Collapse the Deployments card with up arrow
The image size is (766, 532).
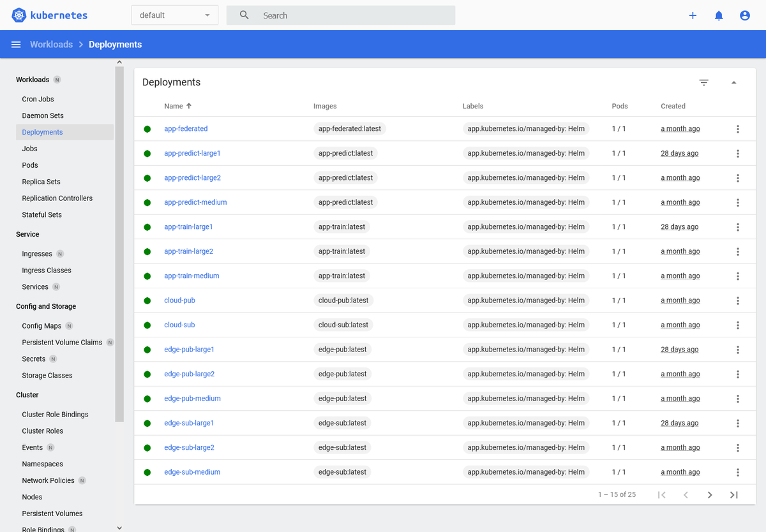(x=733, y=82)
